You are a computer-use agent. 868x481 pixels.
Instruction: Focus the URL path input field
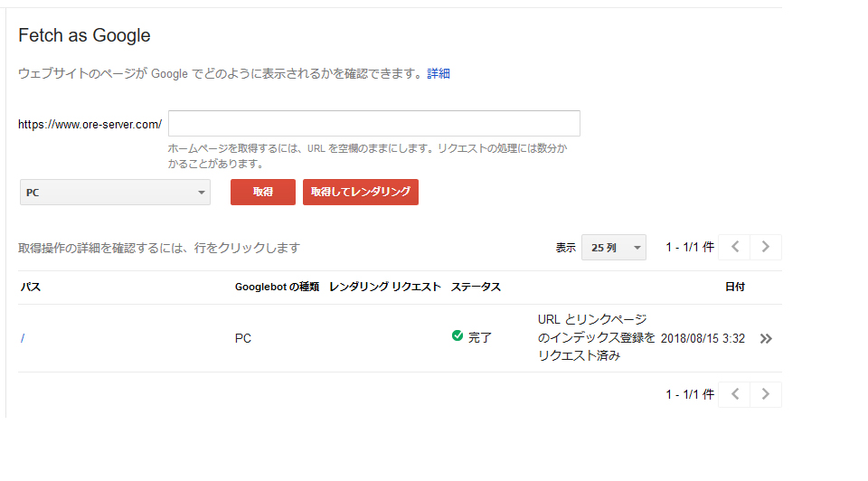[x=374, y=124]
